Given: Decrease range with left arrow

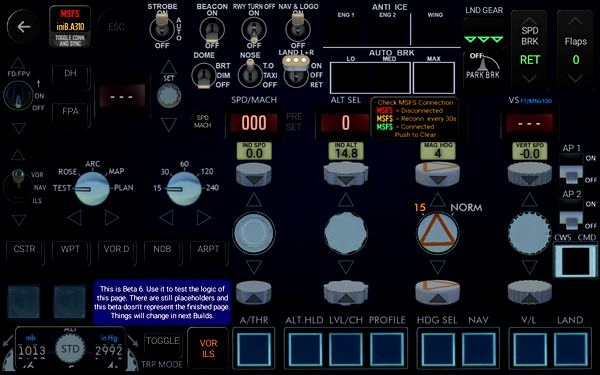Looking at the screenshot, I should 166,218.
